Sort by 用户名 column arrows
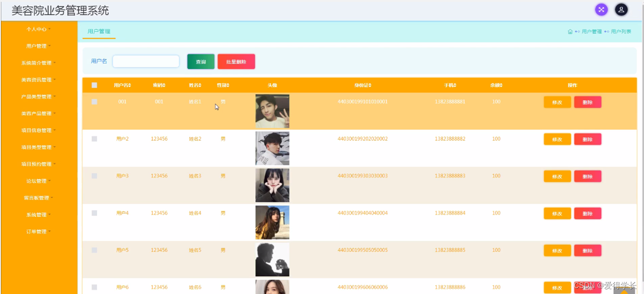644x294 pixels. tap(130, 85)
